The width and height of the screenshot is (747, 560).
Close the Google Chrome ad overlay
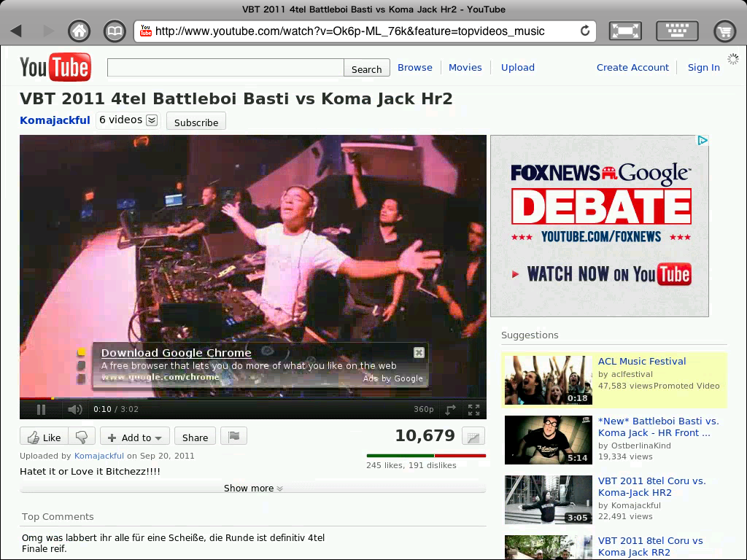click(419, 352)
